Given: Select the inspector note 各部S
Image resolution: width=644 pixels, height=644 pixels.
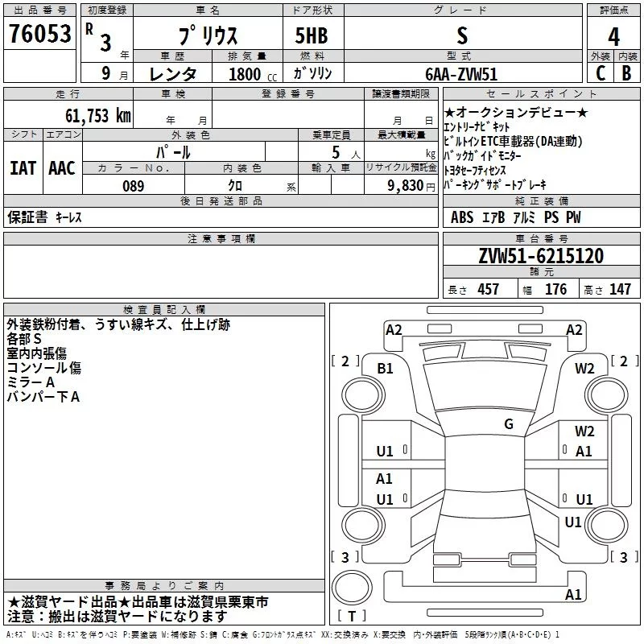Looking at the screenshot, I should pos(24,339).
